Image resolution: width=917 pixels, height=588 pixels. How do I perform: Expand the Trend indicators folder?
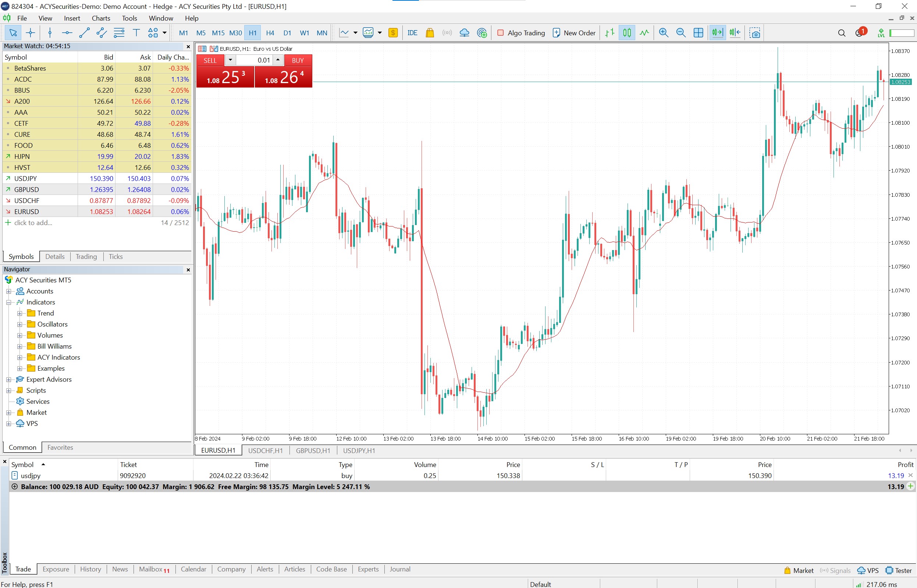coord(19,313)
